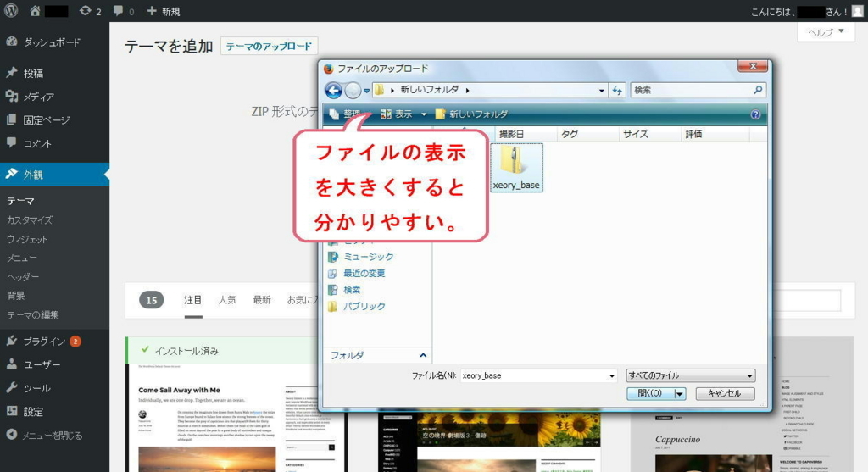The height and width of the screenshot is (472, 868).
Task: Select the 注目 theme filter tab
Action: pyautogui.click(x=193, y=300)
